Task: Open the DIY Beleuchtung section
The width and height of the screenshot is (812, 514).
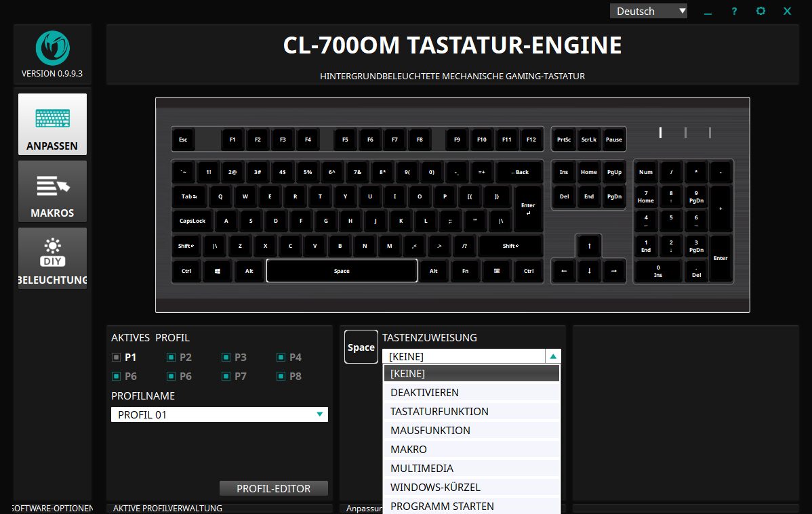Action: (52, 259)
